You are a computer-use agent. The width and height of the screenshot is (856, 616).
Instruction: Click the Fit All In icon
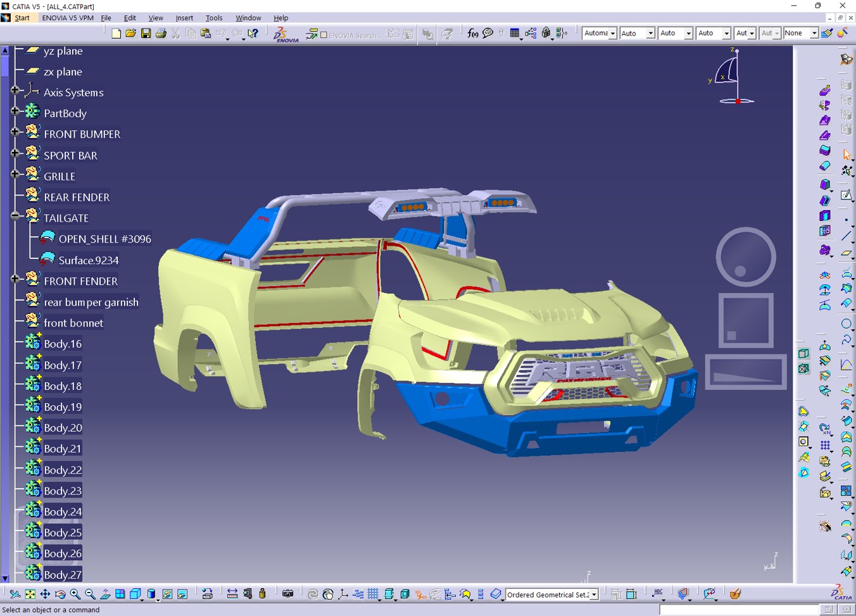(30, 594)
